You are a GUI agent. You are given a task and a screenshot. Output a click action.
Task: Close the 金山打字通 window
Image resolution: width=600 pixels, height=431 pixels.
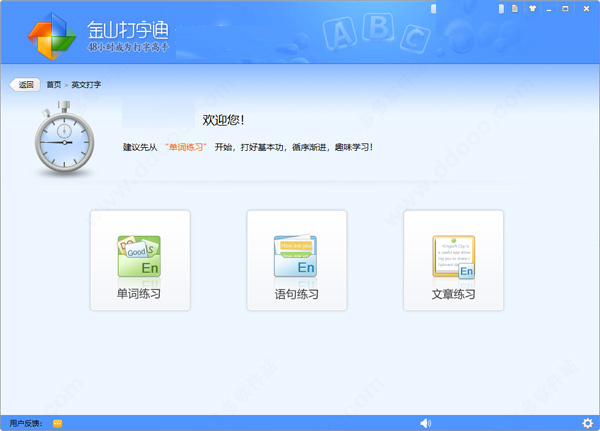click(x=586, y=8)
